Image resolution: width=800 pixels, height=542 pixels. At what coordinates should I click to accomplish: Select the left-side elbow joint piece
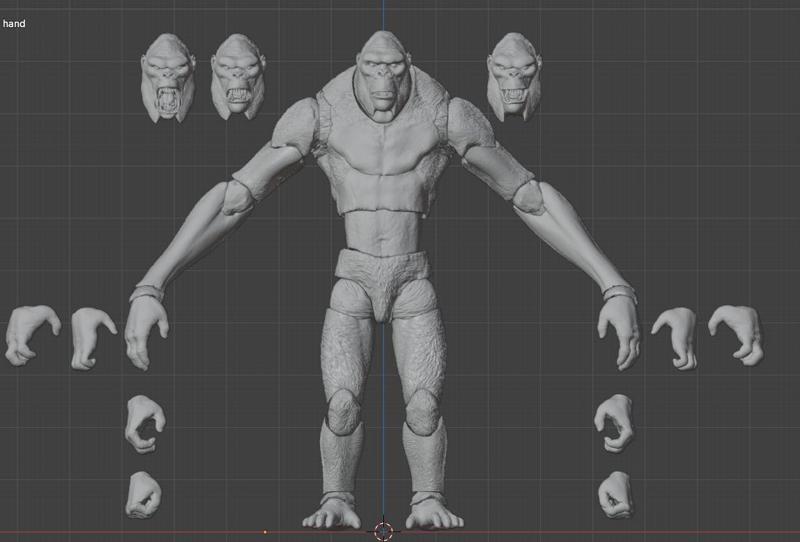238,197
